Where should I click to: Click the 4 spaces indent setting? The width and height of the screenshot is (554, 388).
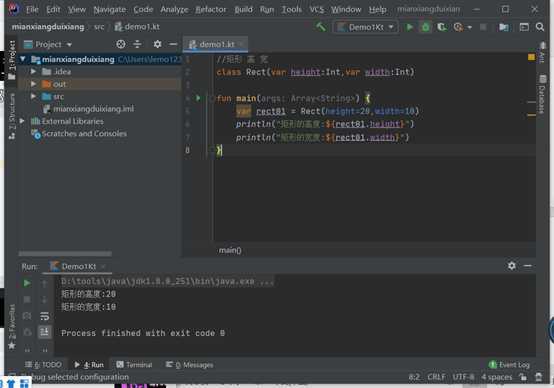click(496, 377)
